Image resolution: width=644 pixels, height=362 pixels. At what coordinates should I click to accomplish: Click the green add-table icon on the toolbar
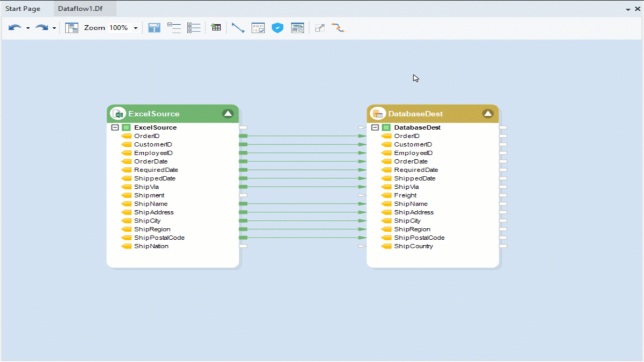[216, 27]
